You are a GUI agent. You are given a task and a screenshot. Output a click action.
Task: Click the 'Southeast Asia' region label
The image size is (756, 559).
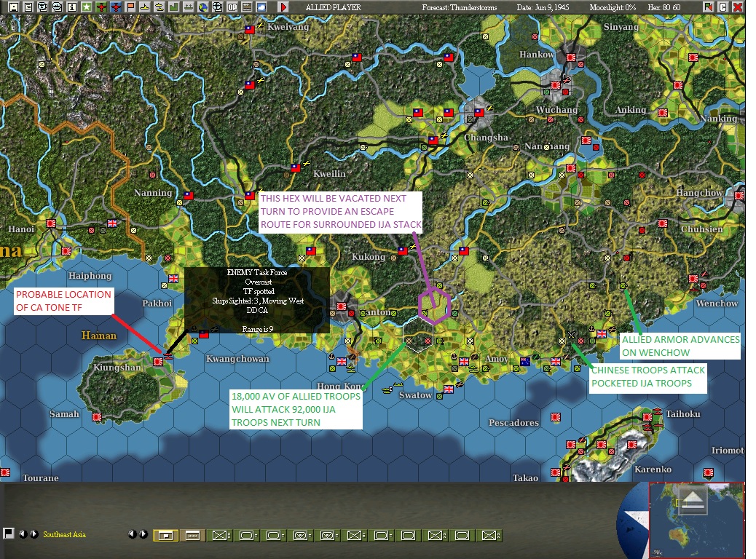[x=64, y=534]
